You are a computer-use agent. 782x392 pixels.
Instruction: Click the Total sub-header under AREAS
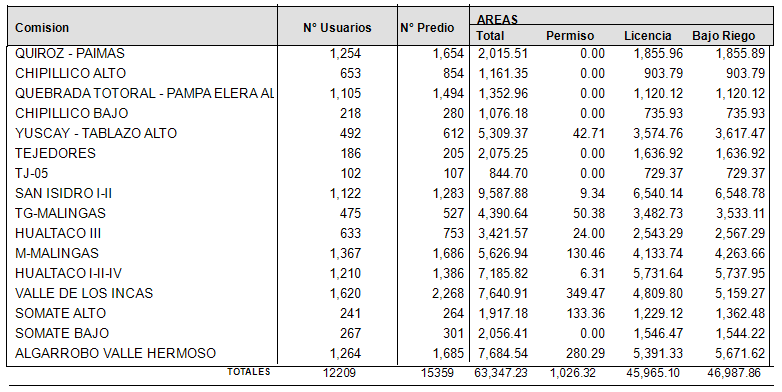(x=490, y=36)
